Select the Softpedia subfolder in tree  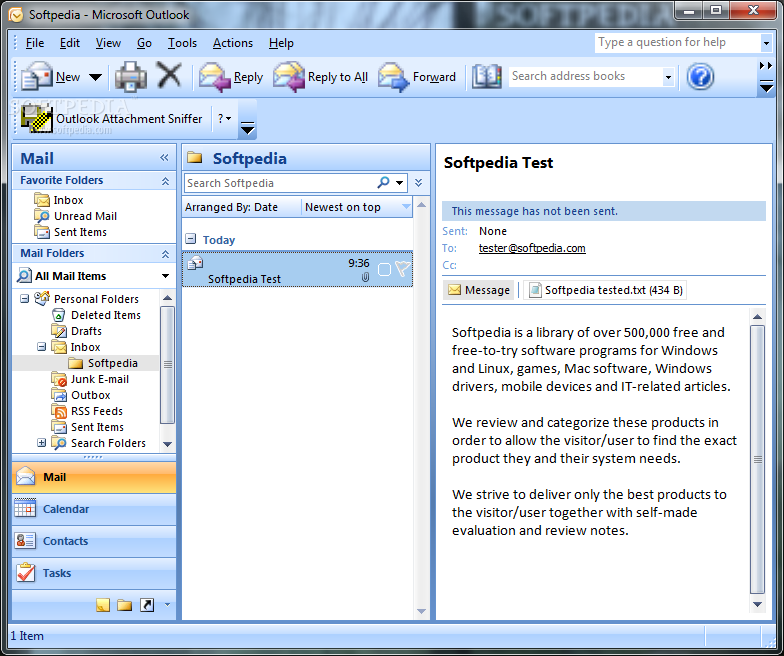coord(103,363)
